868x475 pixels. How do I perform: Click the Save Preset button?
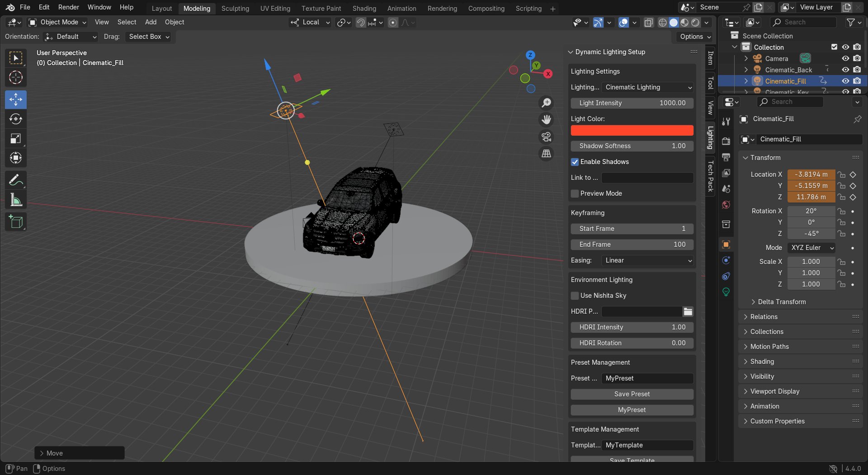pos(632,394)
